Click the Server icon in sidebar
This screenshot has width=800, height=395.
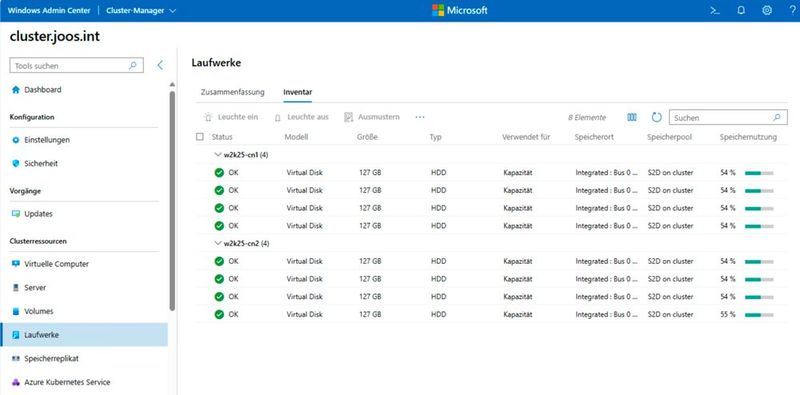pyautogui.click(x=15, y=288)
